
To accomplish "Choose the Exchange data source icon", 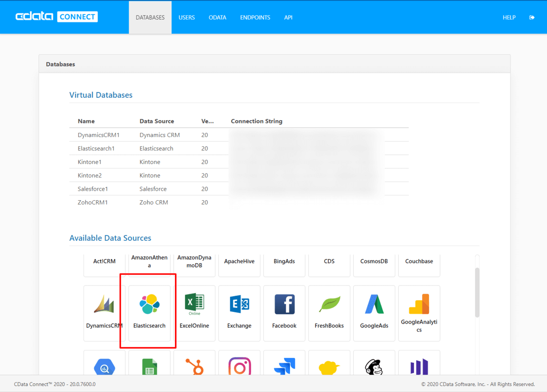I will click(239, 304).
